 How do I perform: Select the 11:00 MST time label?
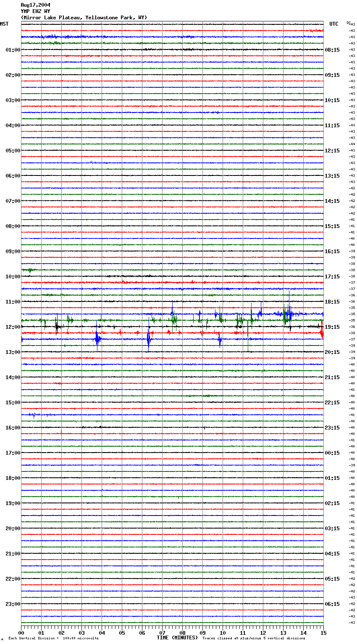click(x=13, y=302)
